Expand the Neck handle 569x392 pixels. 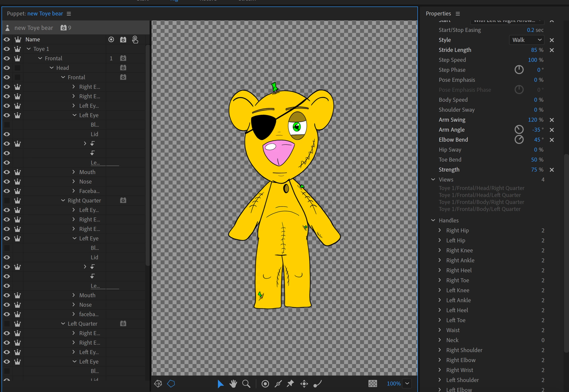coord(440,340)
